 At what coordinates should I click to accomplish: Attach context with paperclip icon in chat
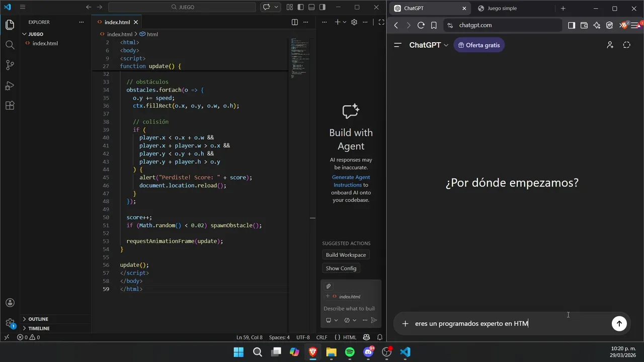coord(329,286)
